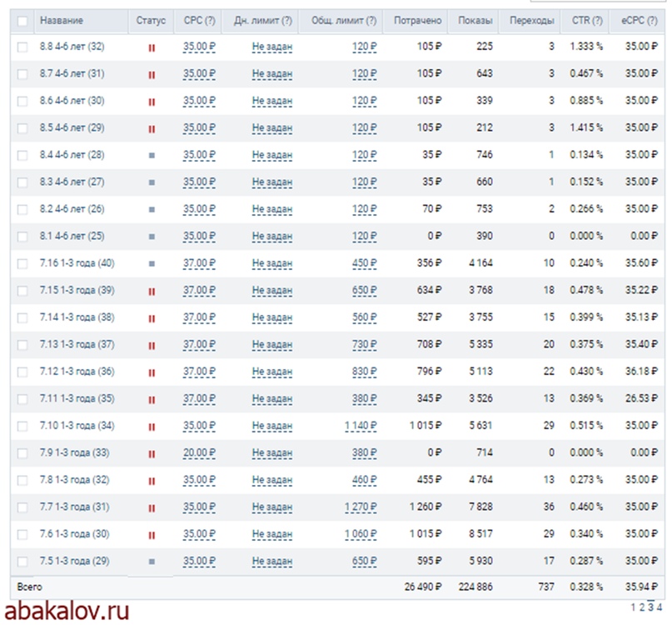Open ad 7.15 1-3 года (39) by name
The width and height of the screenshot is (672, 625).
77,290
